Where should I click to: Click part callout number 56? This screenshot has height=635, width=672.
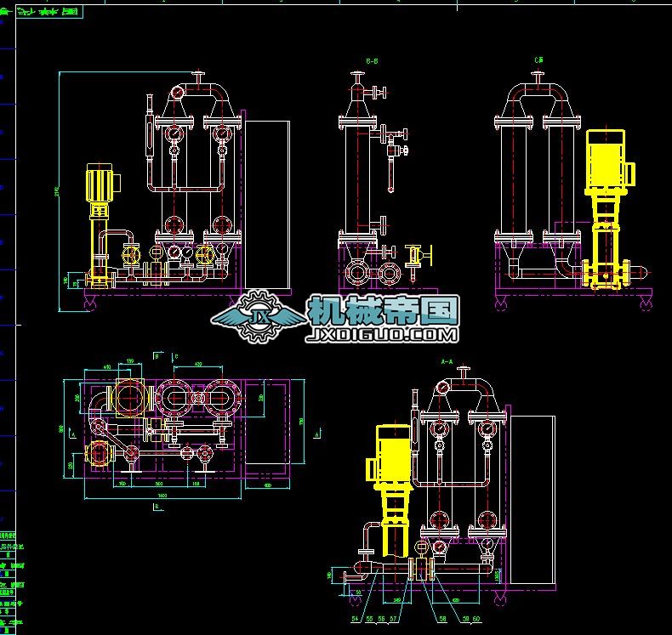(x=381, y=619)
